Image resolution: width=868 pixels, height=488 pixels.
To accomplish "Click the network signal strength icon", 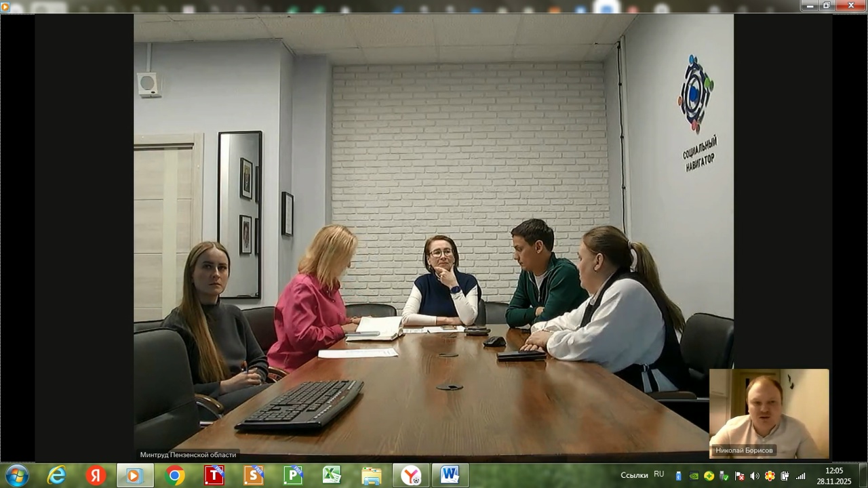I will [800, 476].
